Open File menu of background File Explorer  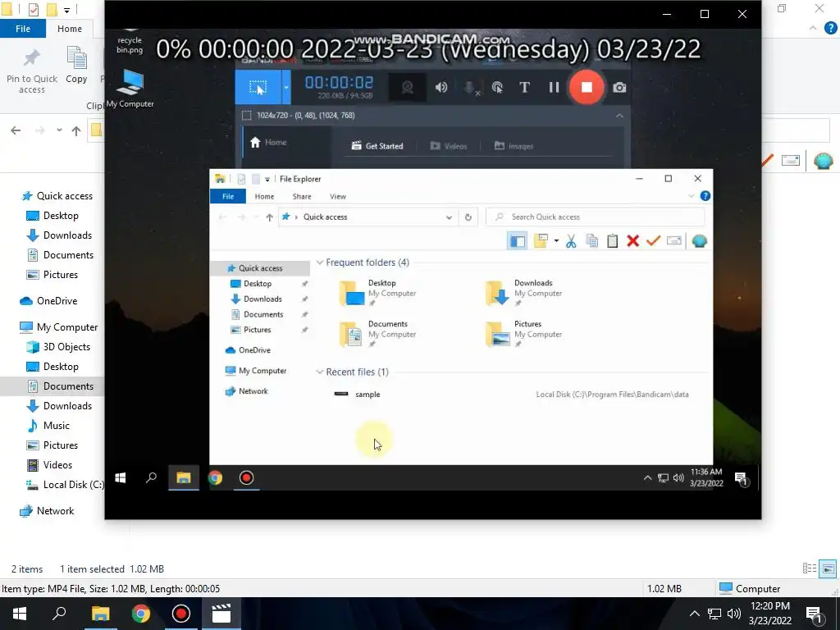22,29
